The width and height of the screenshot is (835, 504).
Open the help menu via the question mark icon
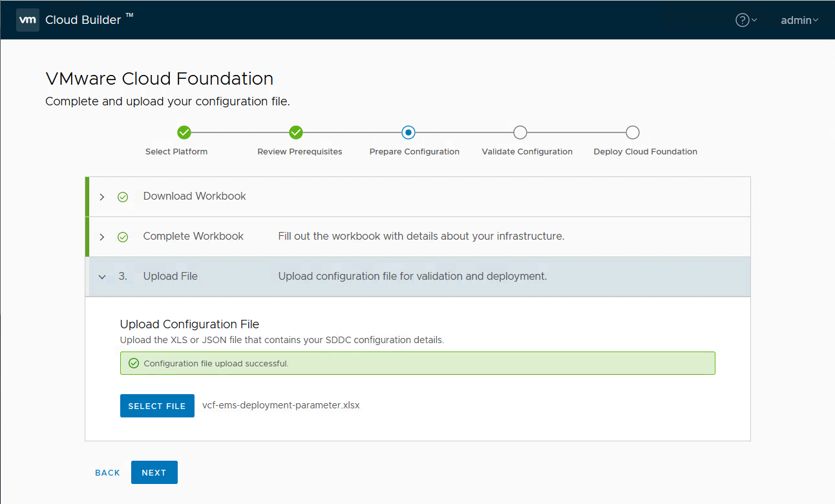[742, 20]
